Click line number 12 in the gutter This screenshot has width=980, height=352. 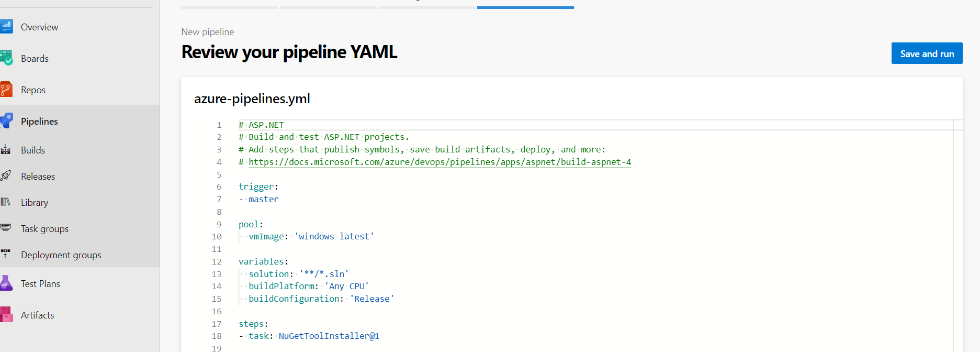(217, 261)
